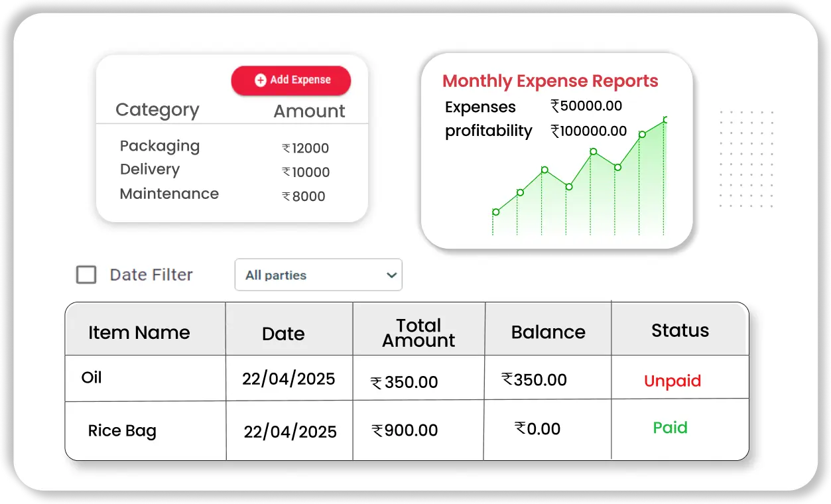The width and height of the screenshot is (831, 504).
Task: Open the Rice Bag item row
Action: [122, 431]
